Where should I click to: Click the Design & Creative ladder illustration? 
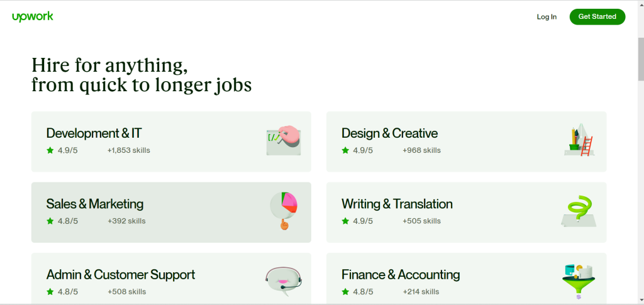pos(579,140)
